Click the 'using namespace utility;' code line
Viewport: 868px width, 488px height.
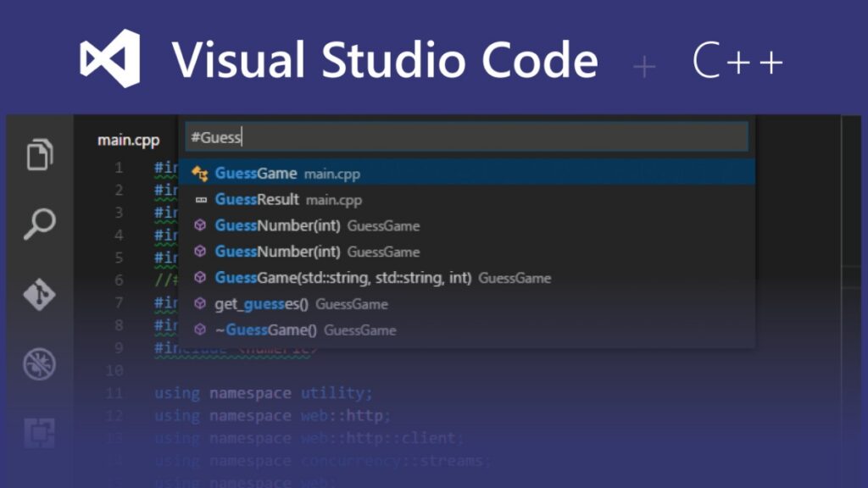point(263,393)
